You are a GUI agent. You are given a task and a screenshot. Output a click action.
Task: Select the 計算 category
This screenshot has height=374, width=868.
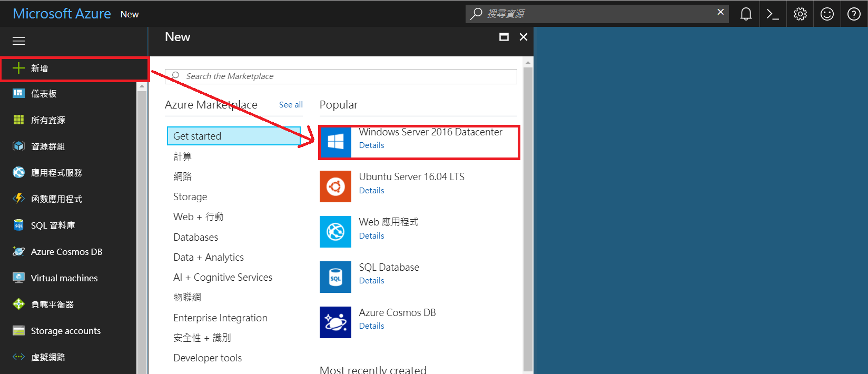point(183,156)
